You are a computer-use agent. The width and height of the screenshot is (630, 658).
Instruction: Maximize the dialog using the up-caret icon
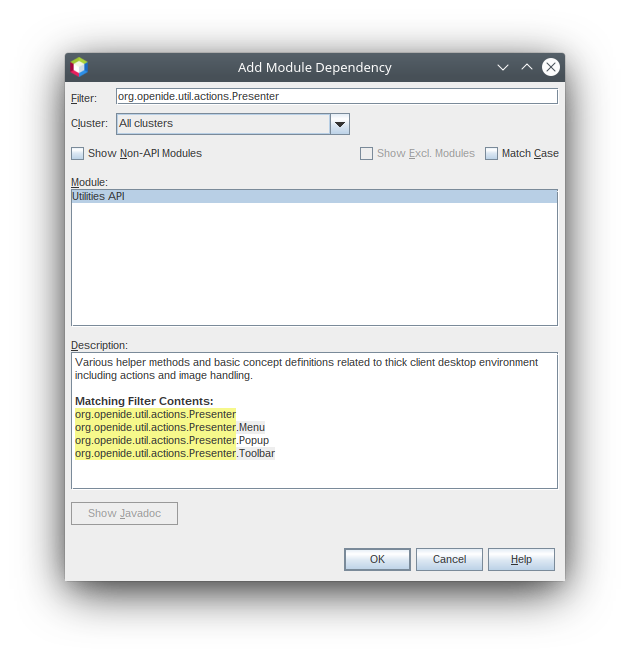click(x=527, y=67)
